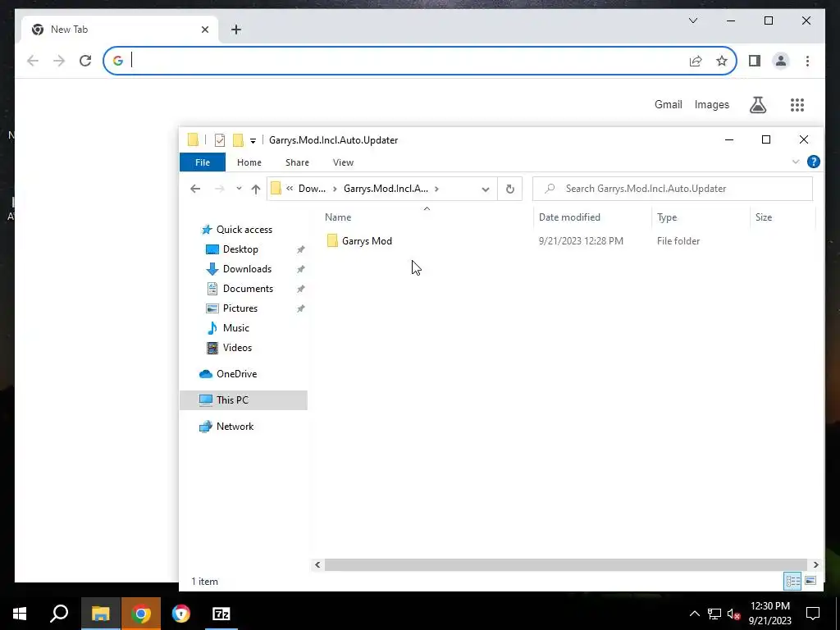This screenshot has height=630, width=840.
Task: Click Chrome taskbar icon
Action: [x=140, y=614]
